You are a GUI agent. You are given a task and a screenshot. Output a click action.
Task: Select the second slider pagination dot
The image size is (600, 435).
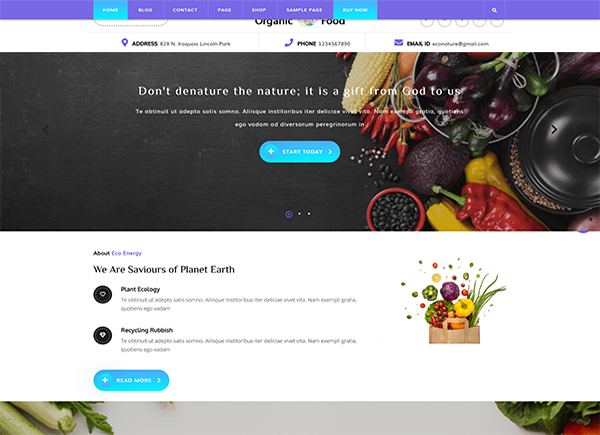point(299,214)
